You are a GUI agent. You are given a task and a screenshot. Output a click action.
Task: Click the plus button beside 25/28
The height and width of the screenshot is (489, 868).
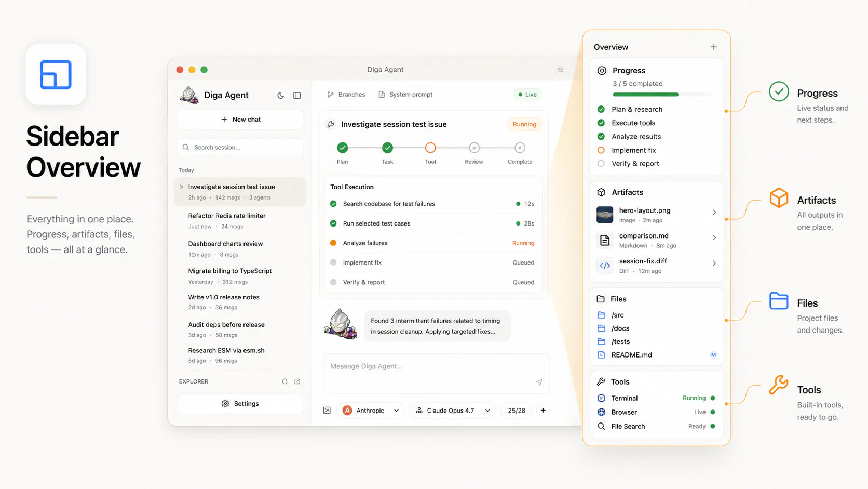[x=543, y=411]
